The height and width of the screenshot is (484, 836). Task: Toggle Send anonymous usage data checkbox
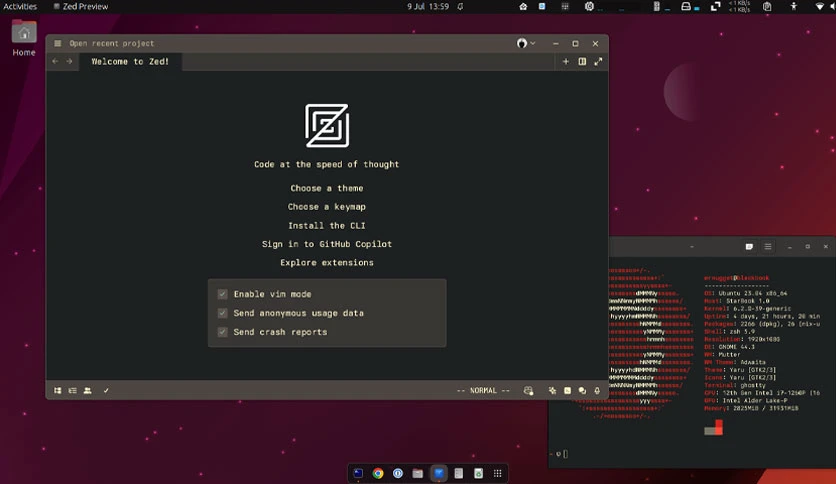tap(222, 313)
